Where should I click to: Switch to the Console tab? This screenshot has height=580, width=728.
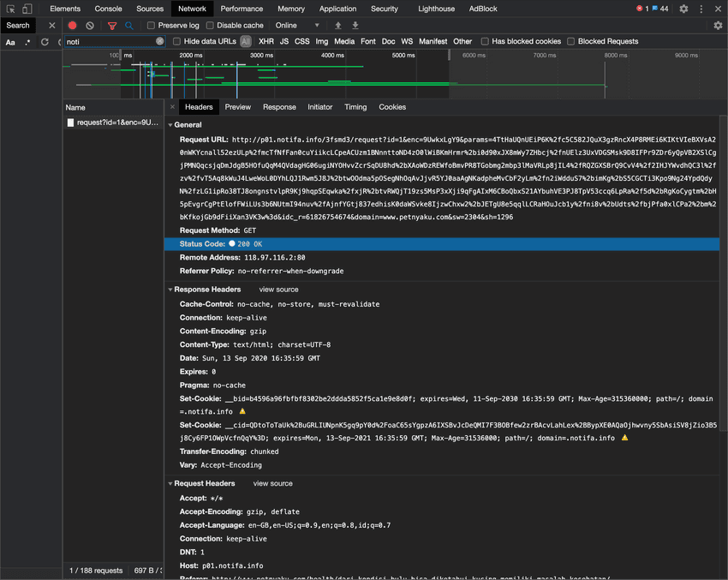coord(108,9)
